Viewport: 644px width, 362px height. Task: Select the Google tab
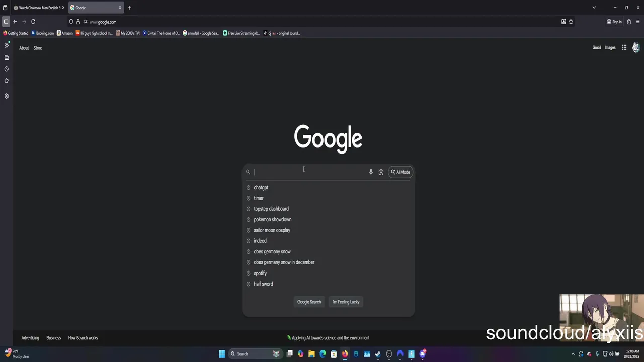pyautogui.click(x=96, y=8)
